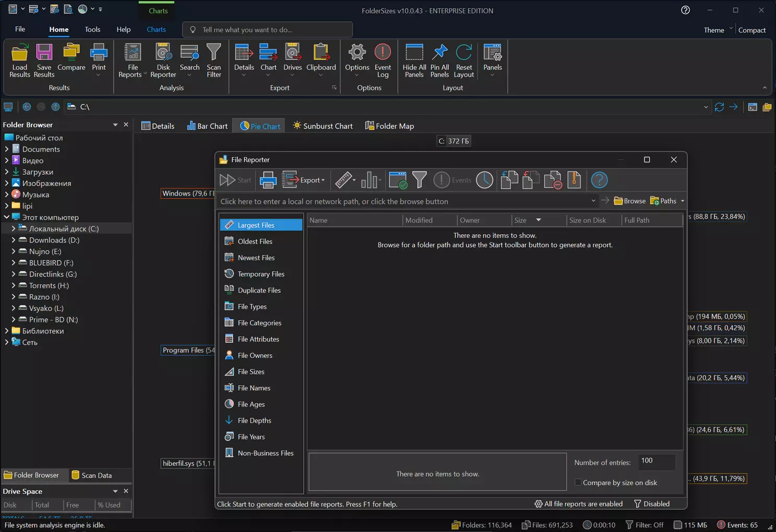The image size is (776, 532).
Task: Click the Number of entries field
Action: pos(656,461)
